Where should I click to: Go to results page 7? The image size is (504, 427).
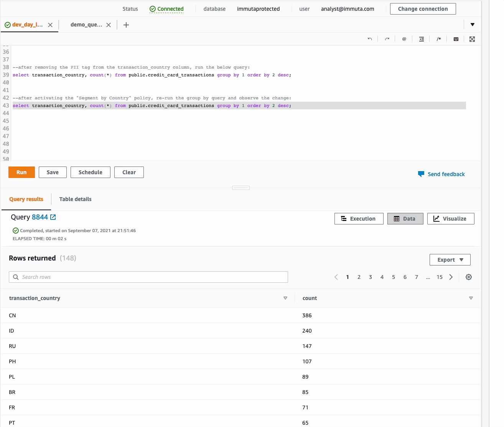tap(417, 277)
